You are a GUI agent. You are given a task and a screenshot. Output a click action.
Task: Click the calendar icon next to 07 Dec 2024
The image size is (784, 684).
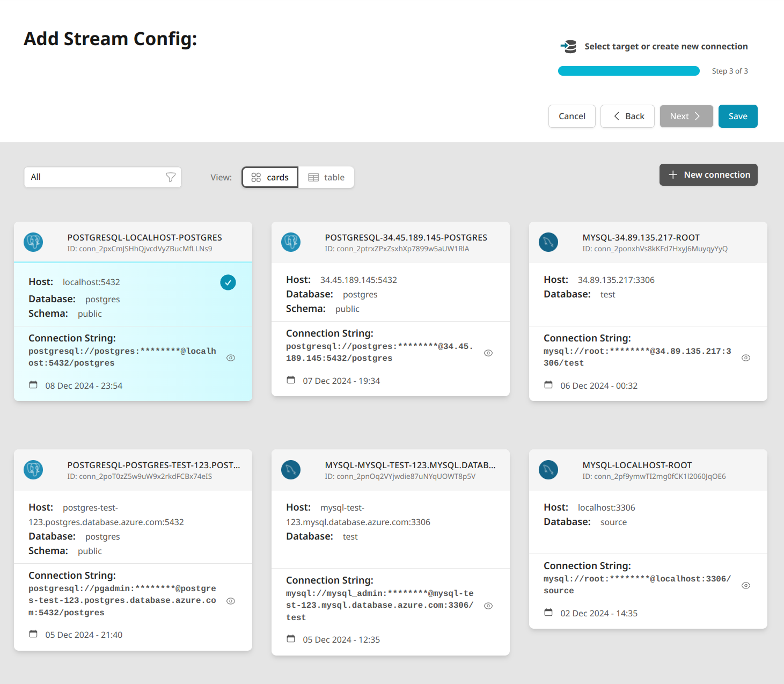291,380
